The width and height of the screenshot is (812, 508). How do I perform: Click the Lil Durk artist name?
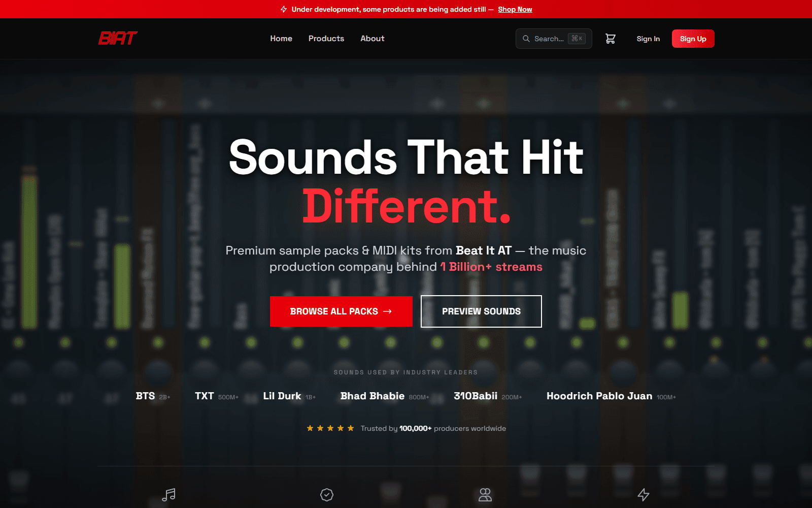[282, 396]
